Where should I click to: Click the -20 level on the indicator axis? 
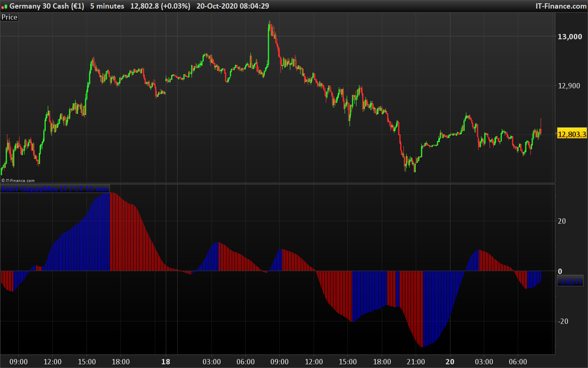[563, 321]
